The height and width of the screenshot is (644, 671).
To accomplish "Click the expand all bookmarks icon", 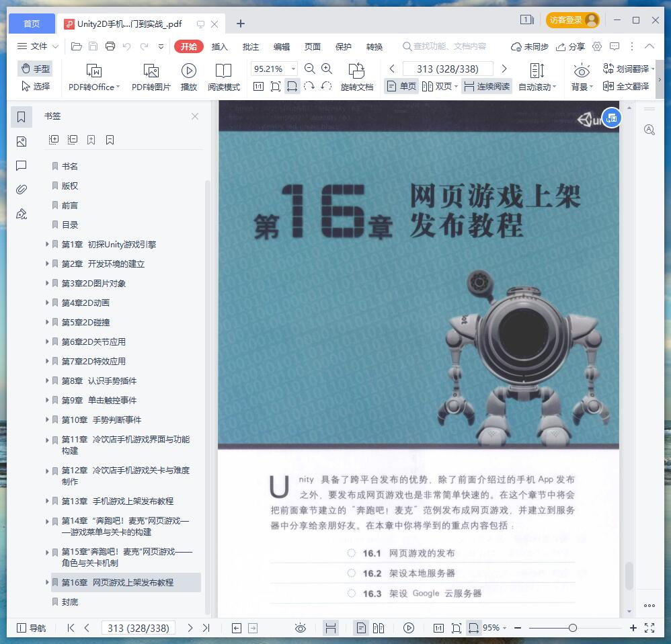I will click(54, 140).
